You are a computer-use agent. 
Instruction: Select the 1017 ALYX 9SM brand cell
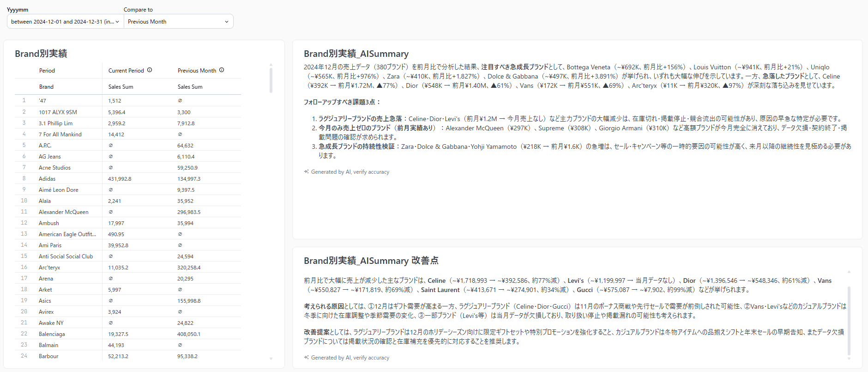(58, 112)
